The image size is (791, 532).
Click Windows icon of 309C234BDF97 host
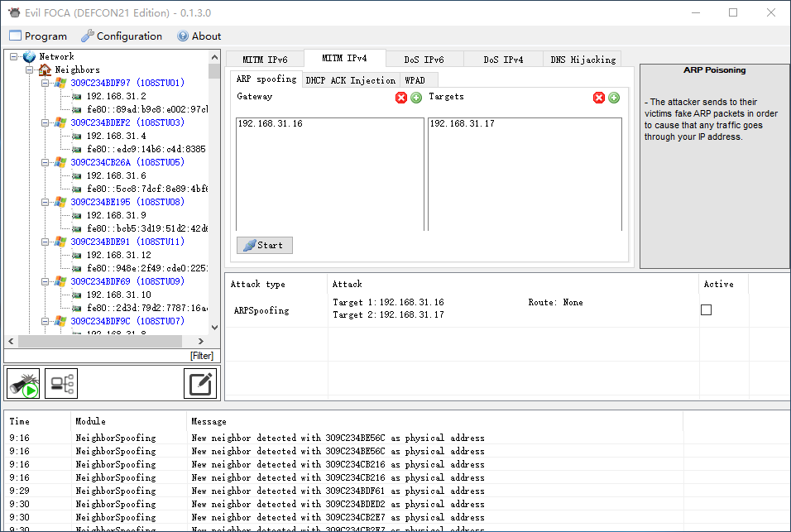pyautogui.click(x=60, y=83)
